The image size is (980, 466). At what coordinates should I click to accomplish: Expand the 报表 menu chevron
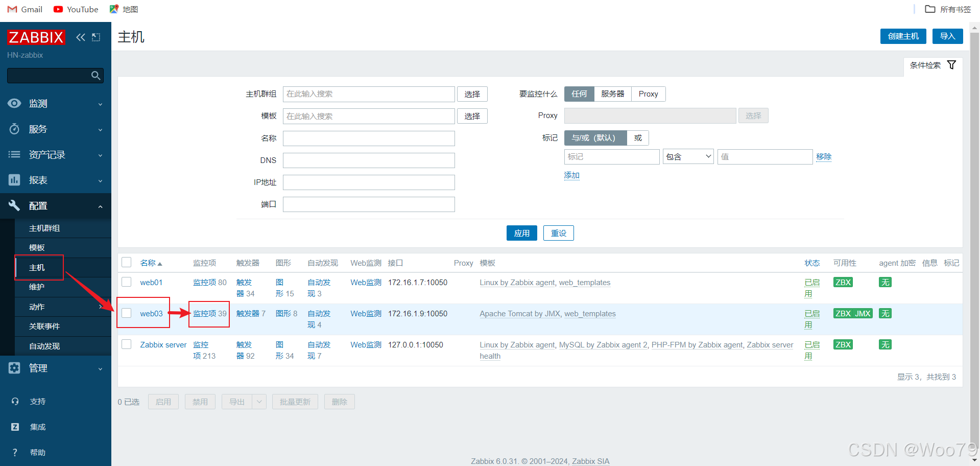point(100,181)
